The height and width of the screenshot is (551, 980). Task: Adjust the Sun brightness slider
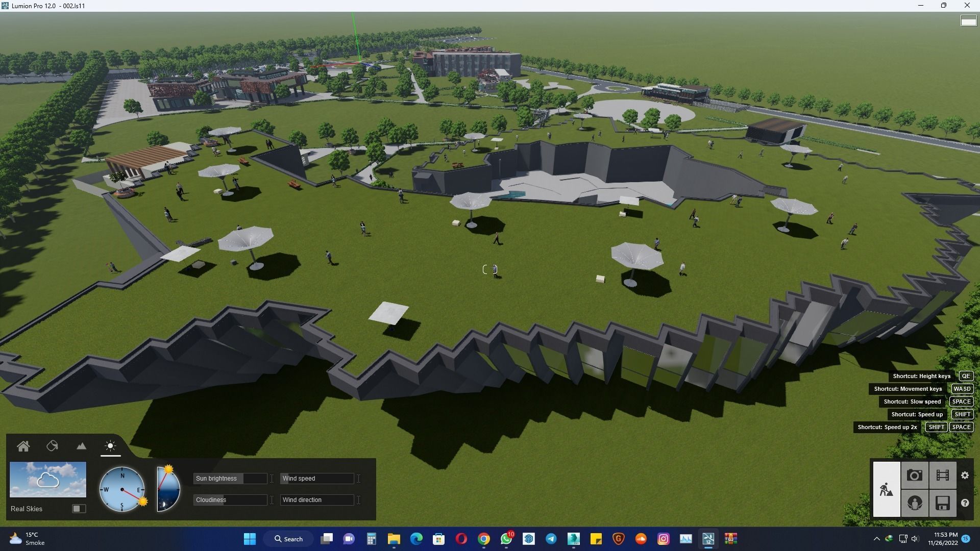230,479
